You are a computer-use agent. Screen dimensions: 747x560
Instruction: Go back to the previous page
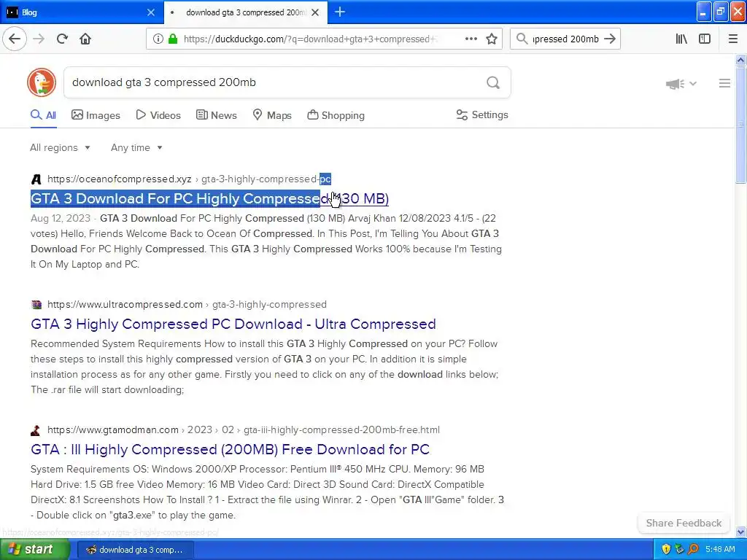(15, 39)
